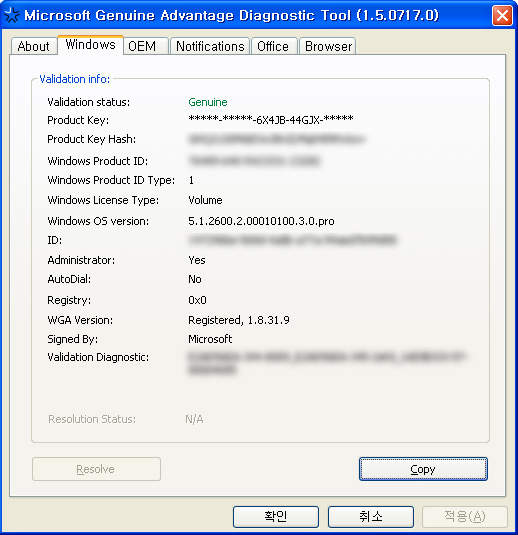Click the Signed By label
The image size is (518, 535).
(x=73, y=339)
